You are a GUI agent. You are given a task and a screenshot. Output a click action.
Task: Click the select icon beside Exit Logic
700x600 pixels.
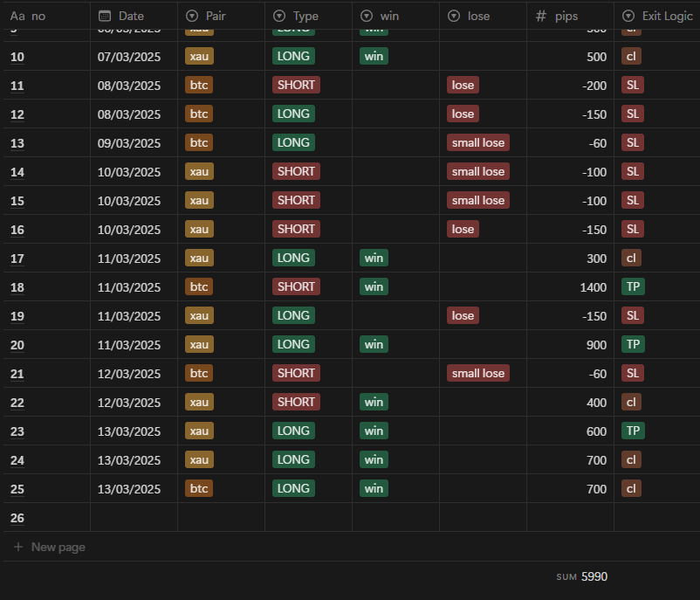tap(628, 16)
